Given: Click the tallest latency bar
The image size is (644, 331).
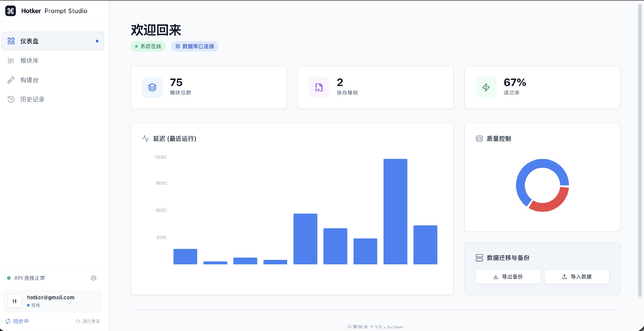Looking at the screenshot, I should coord(395,211).
